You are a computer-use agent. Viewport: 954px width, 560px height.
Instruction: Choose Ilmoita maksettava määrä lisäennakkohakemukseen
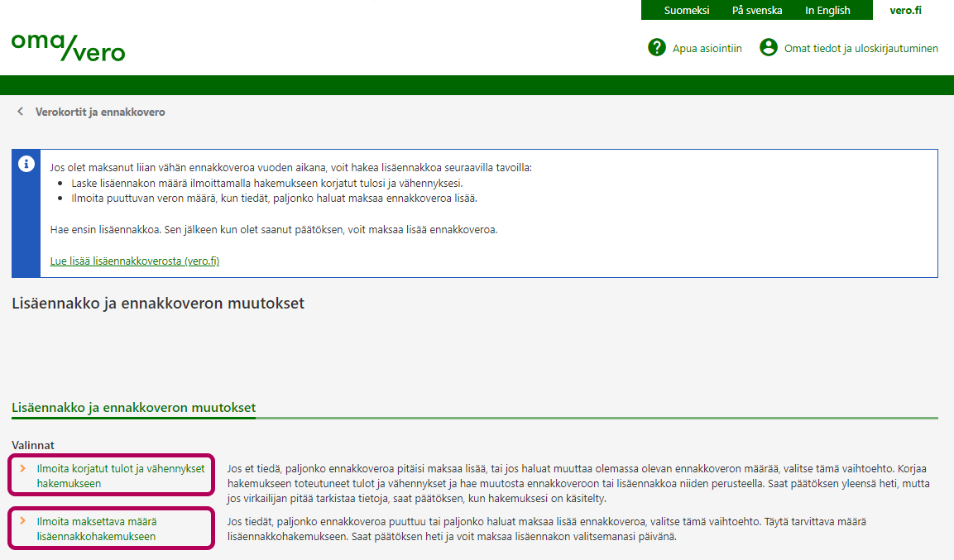coord(96,529)
